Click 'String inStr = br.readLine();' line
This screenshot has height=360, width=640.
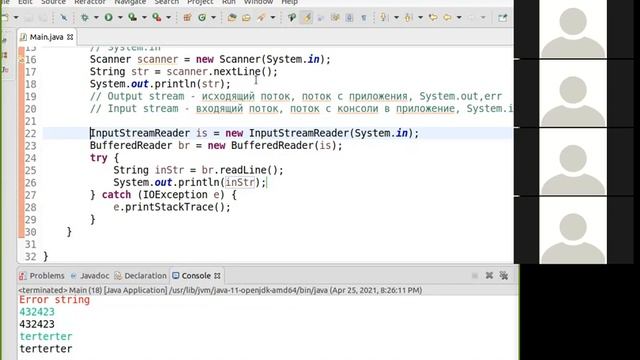pyautogui.click(x=198, y=170)
